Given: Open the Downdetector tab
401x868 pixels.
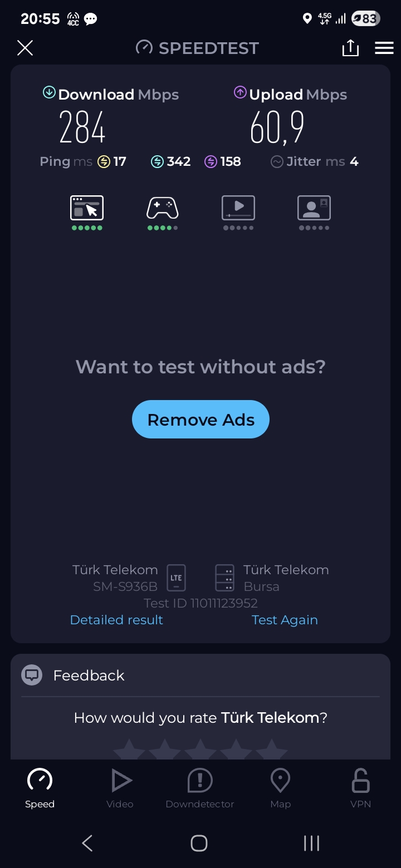Looking at the screenshot, I should pos(200,788).
